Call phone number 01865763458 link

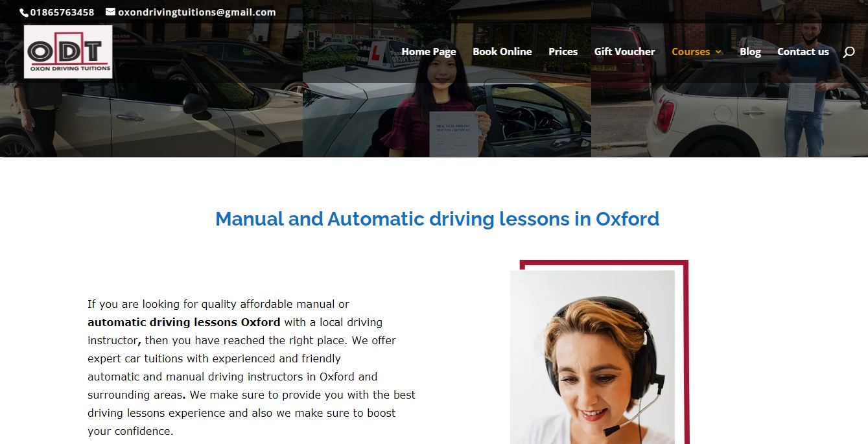[62, 12]
